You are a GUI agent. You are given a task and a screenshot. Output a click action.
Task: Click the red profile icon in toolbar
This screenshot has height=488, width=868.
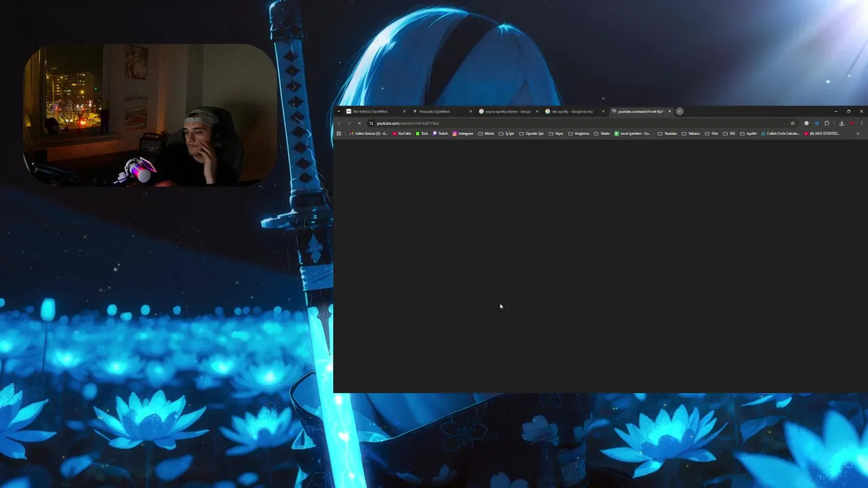(x=852, y=123)
